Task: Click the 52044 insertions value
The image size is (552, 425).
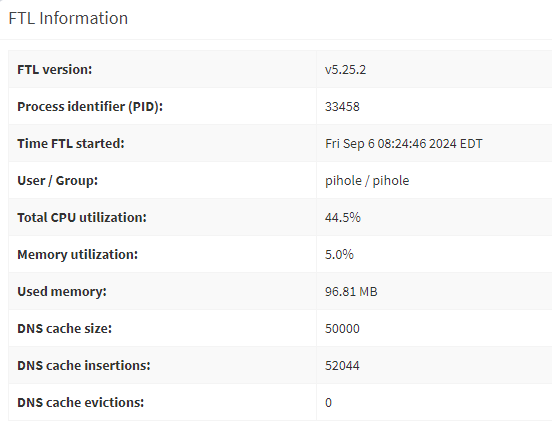Action: 342,365
